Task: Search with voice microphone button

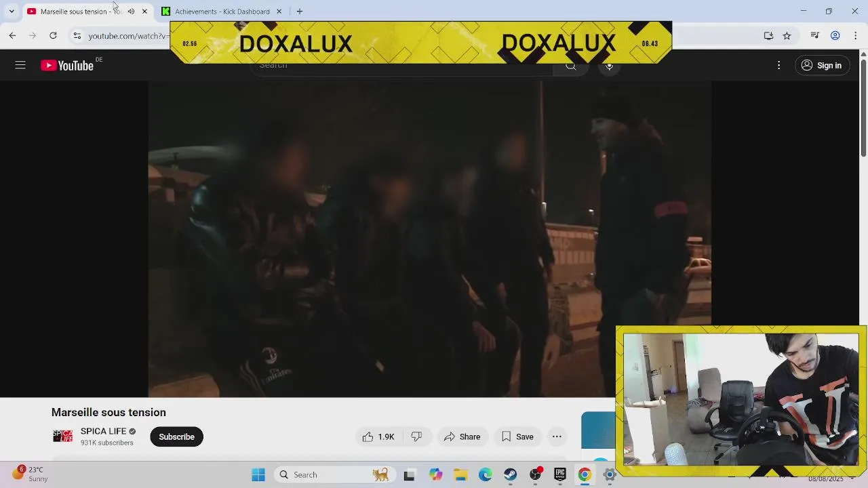Action: point(609,66)
